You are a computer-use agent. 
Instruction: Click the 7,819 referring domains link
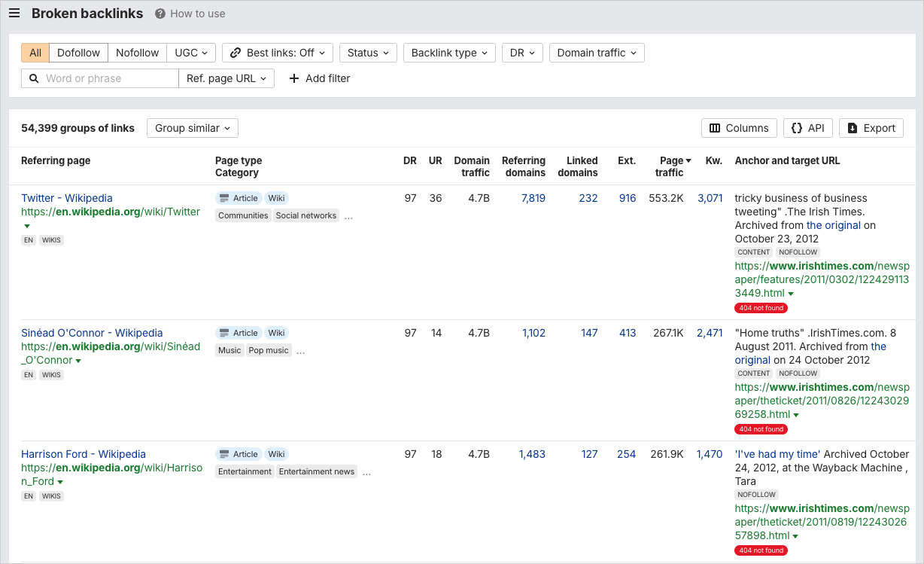532,198
